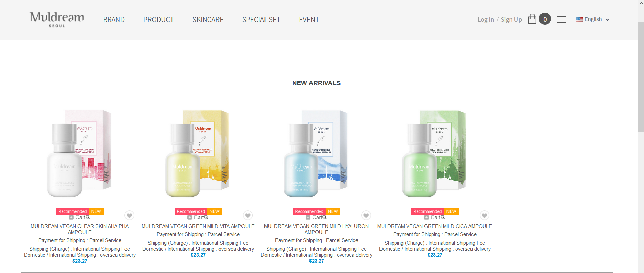The height and width of the screenshot is (273, 644).
Task: Open the BRAND menu
Action: (x=114, y=20)
